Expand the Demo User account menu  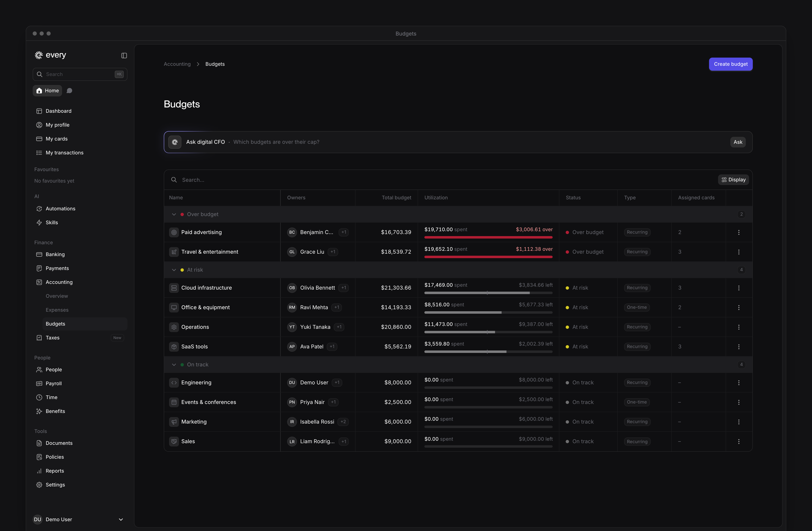coord(121,519)
